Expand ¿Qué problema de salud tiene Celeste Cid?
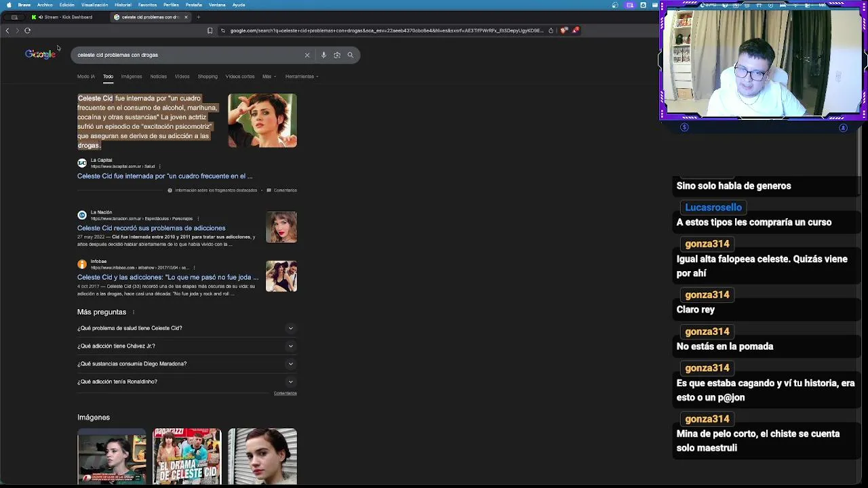This screenshot has width=868, height=488. tap(186, 328)
